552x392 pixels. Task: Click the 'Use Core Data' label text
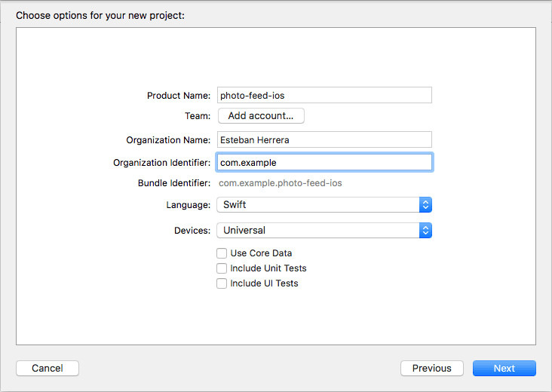[x=261, y=253]
